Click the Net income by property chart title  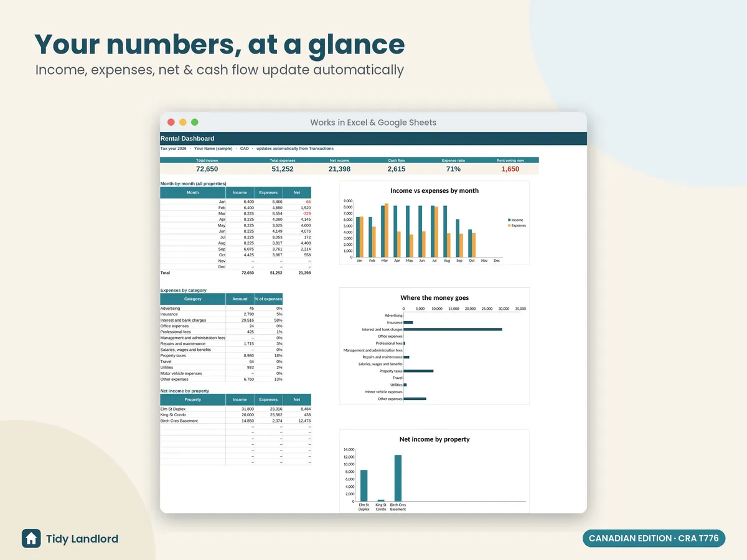435,439
